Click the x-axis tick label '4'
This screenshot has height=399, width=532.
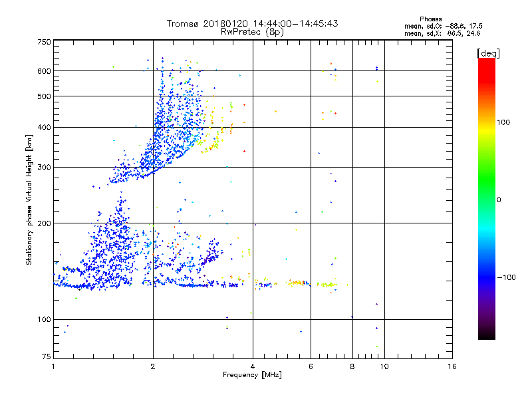[x=253, y=366]
